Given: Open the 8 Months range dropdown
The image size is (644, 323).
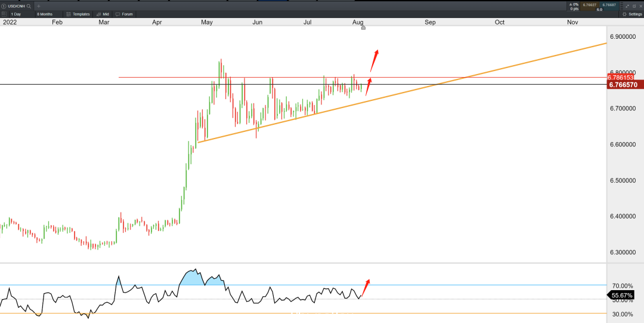Looking at the screenshot, I should pyautogui.click(x=49, y=14).
